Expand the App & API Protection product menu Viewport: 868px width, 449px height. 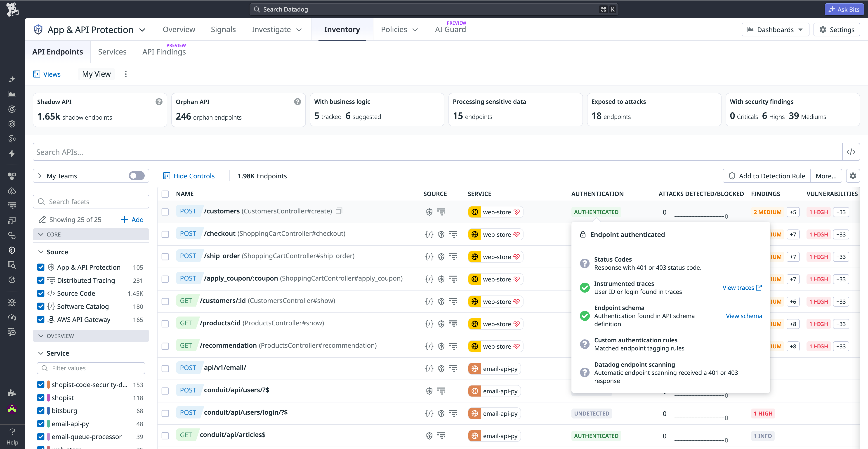click(x=90, y=30)
